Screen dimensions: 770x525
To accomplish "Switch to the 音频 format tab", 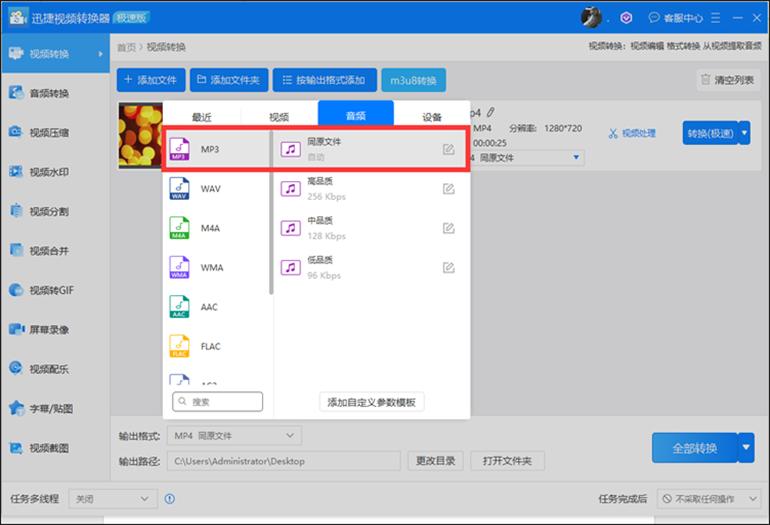I will [356, 115].
